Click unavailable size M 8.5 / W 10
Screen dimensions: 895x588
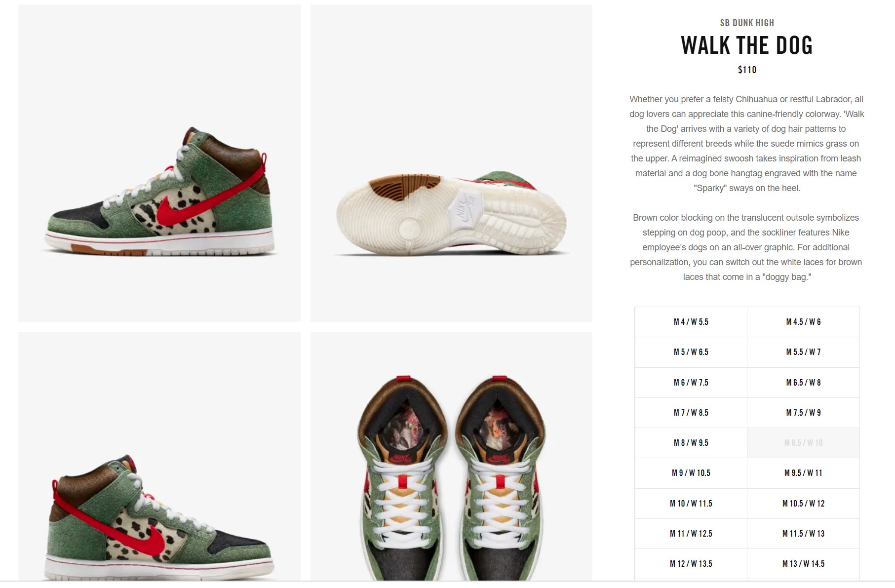803,443
